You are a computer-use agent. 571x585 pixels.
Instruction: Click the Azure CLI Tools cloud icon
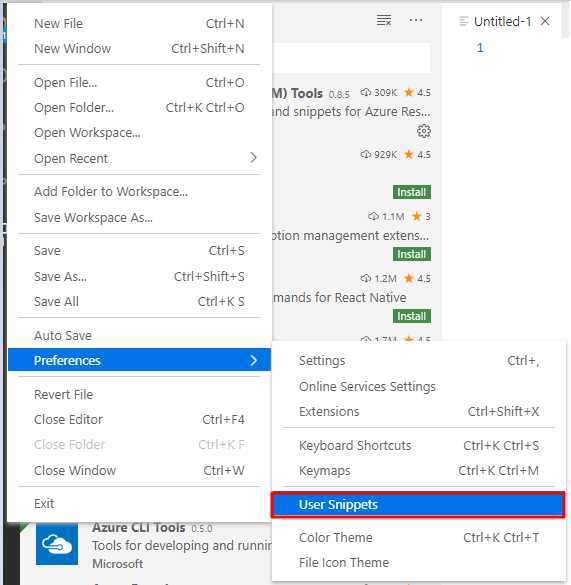click(57, 544)
